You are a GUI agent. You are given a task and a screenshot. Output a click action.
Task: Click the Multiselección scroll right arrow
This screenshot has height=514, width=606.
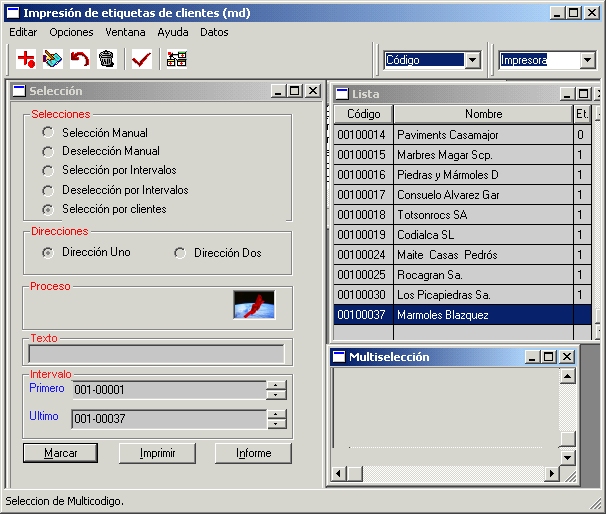[552, 473]
